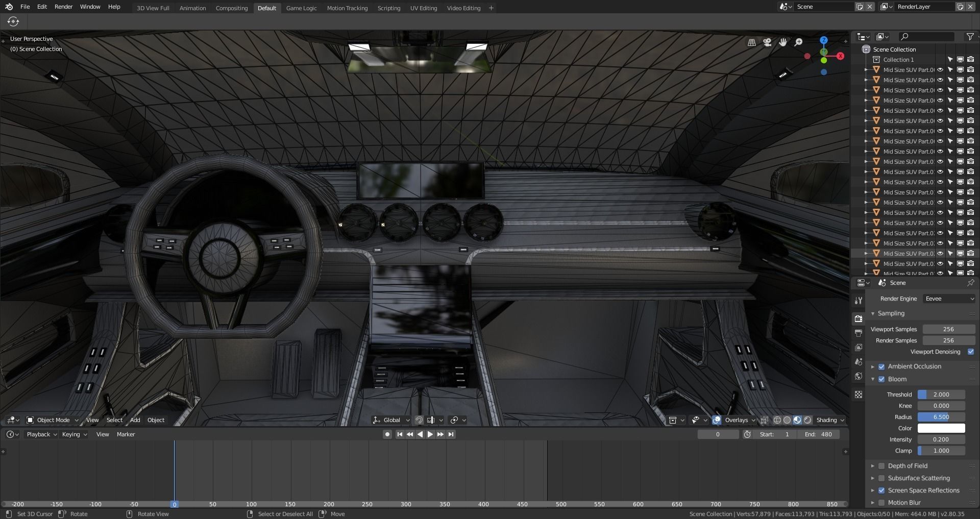Screen dimensions: 980x519
Task: Toggle the Ambient Occlusion checkbox
Action: click(x=881, y=366)
